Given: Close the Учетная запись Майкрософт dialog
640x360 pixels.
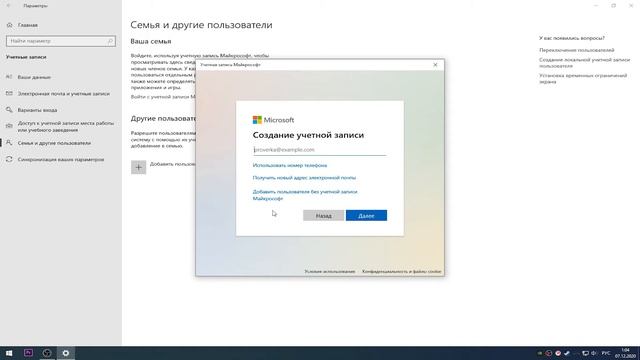Looking at the screenshot, I should 435,65.
